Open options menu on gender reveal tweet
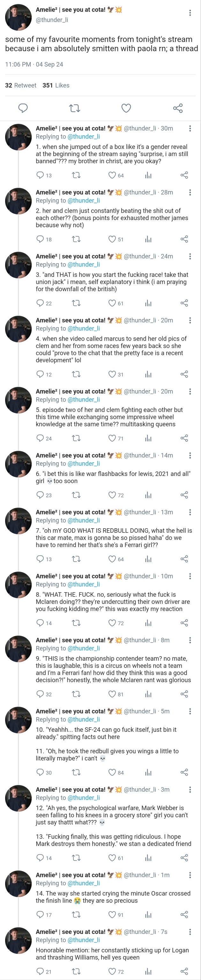 tap(190, 128)
